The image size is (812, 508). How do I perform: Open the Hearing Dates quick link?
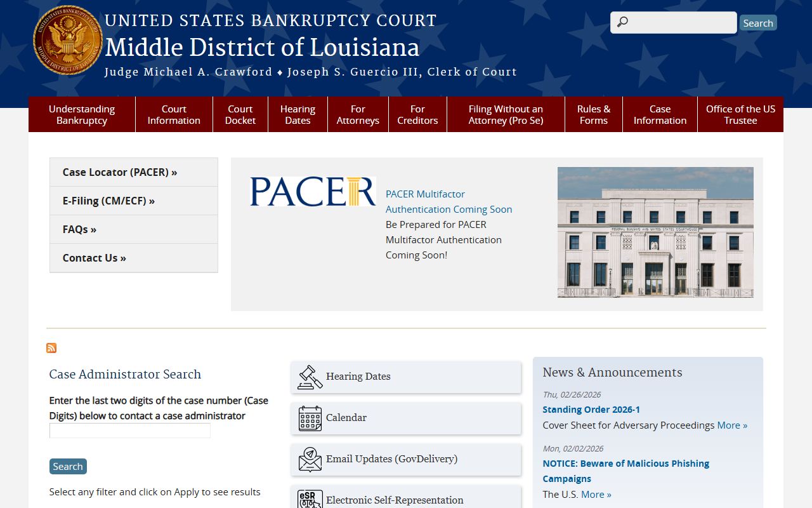406,377
